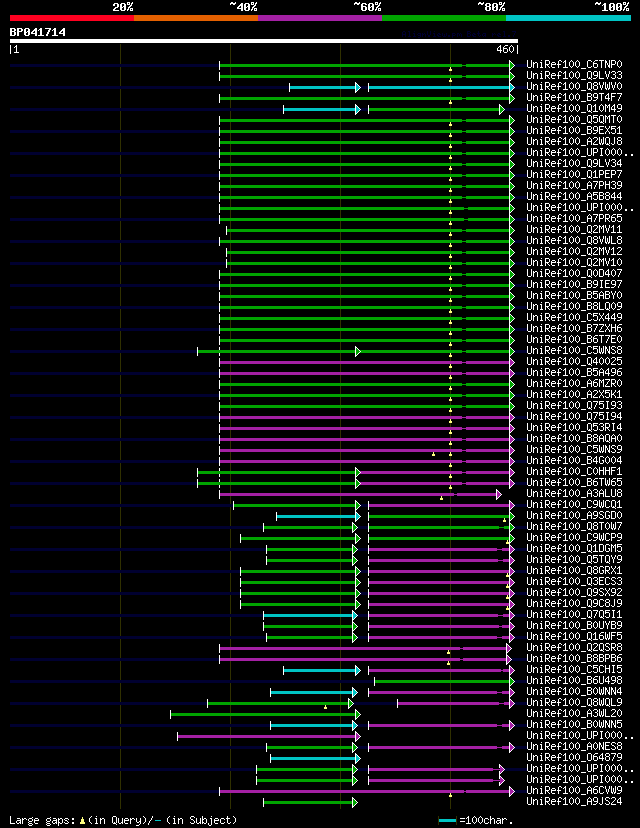Select the UniRef100_Q75I93 label
640x828 pixels.
[574, 406]
